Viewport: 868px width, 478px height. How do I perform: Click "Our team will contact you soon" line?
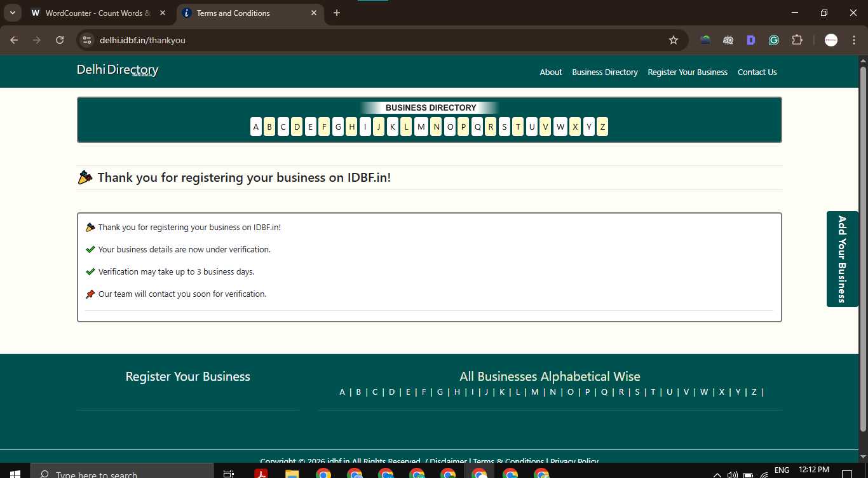(x=182, y=294)
